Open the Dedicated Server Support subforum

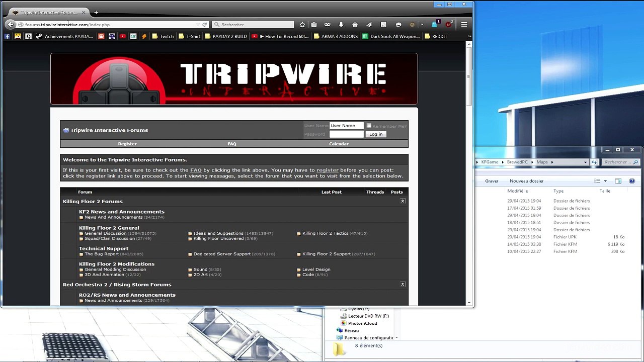pos(222,254)
